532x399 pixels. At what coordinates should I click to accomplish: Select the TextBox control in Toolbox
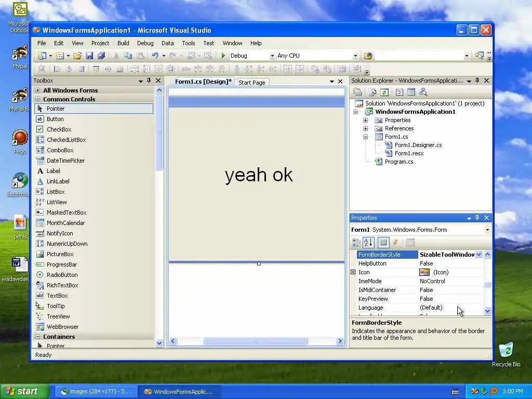pos(94,296)
